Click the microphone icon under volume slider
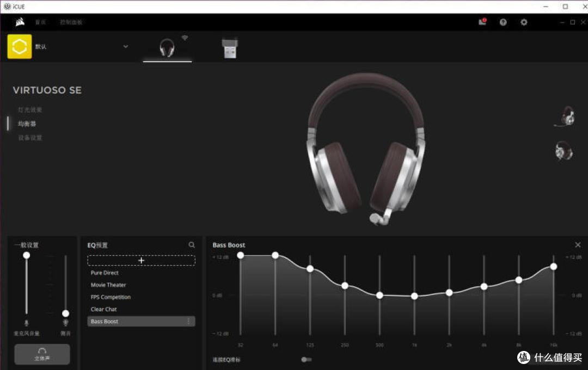588x370 pixels. [26, 323]
